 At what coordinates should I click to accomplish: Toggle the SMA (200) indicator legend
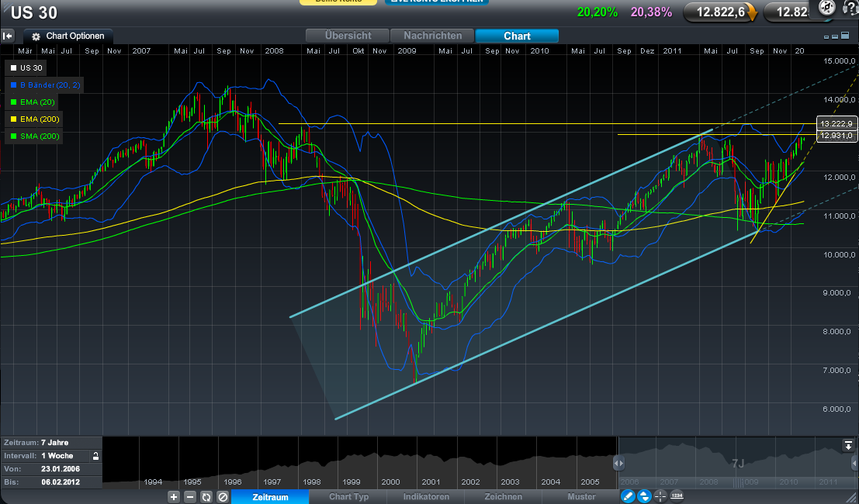coord(34,136)
